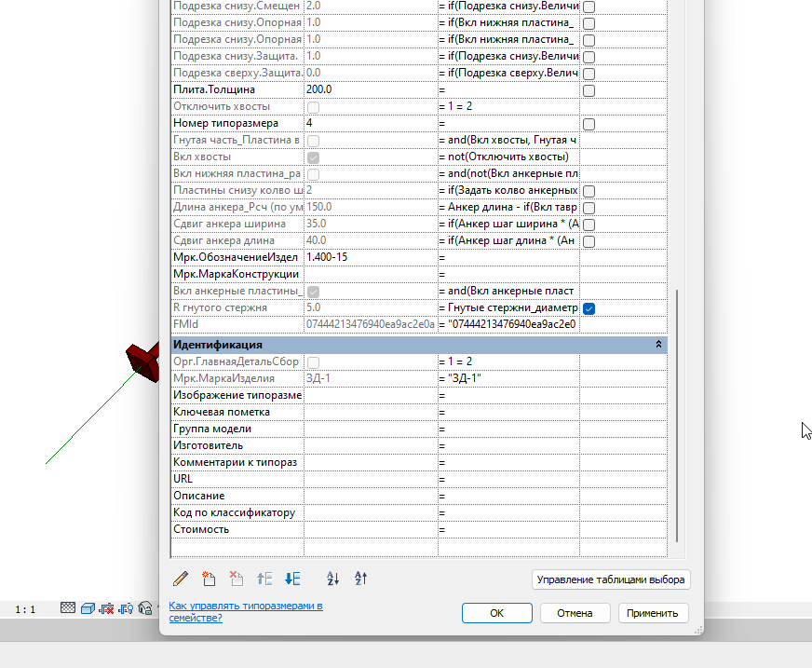Image resolution: width=812 pixels, height=668 pixels.
Task: Toggle lock checkbox for Номер типоразмера
Action: point(589,124)
